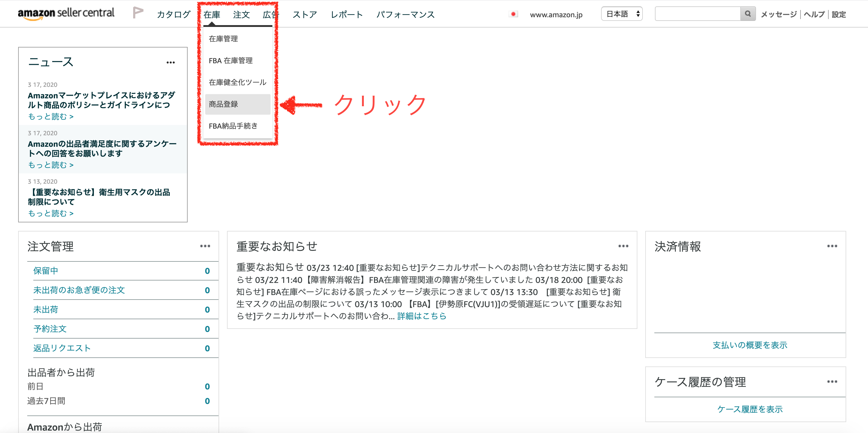This screenshot has height=433, width=868.
Task: Open 予約注文 link
Action: pos(50,329)
